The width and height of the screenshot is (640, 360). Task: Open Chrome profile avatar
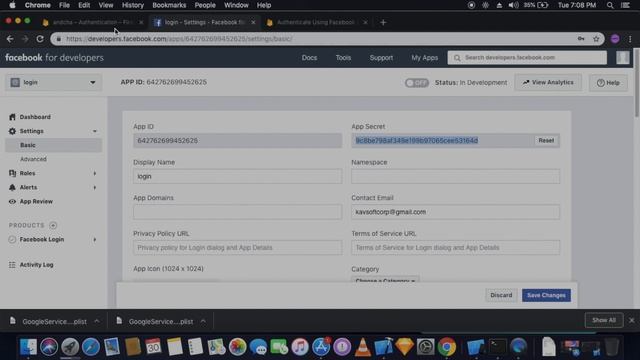(615, 39)
